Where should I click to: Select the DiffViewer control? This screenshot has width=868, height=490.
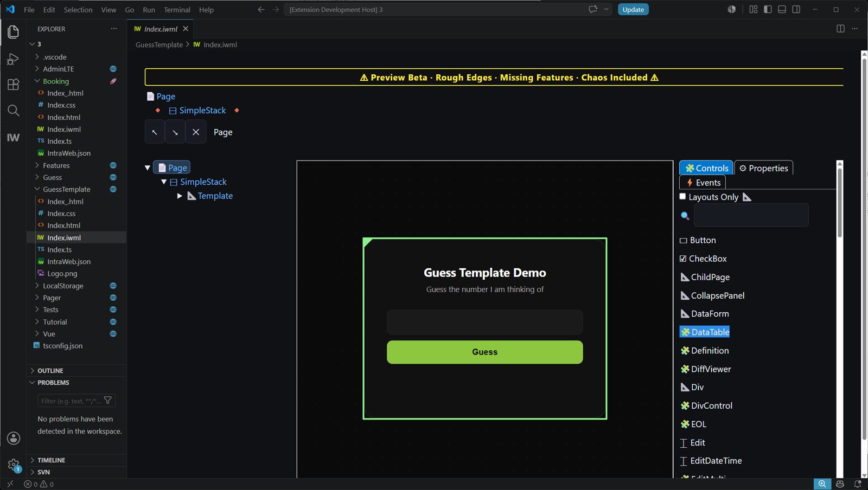(706, 369)
